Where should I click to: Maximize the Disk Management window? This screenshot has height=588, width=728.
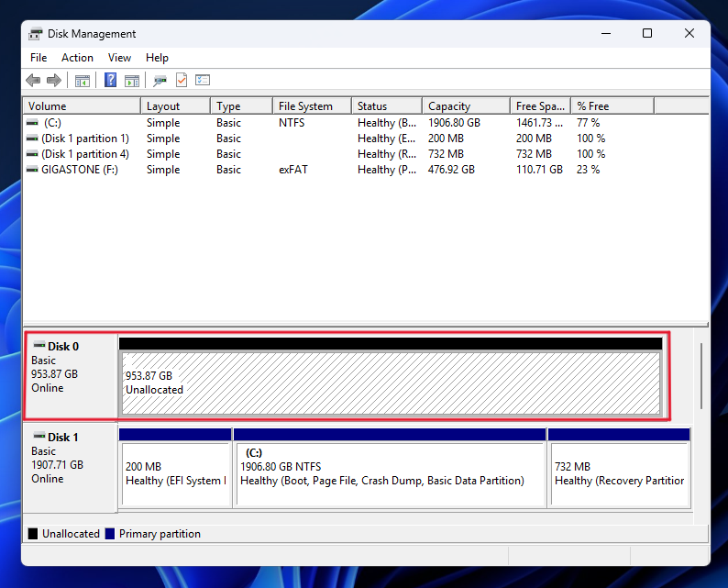tap(646, 33)
